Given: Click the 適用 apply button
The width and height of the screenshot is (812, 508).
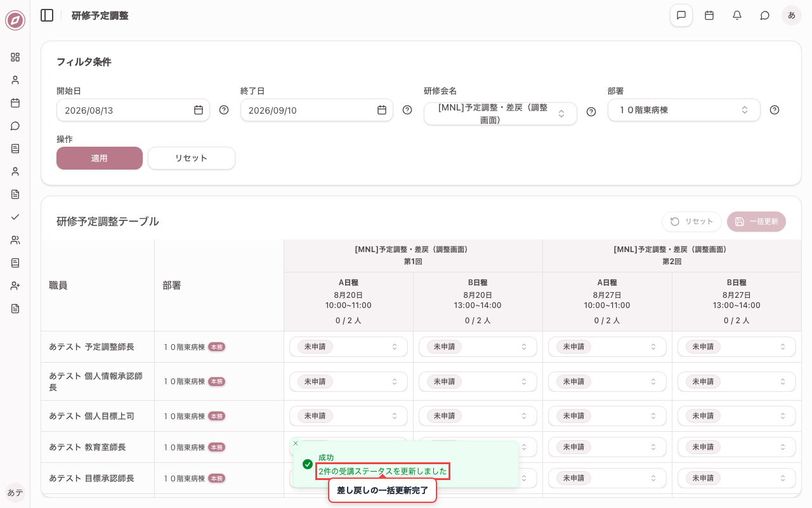Looking at the screenshot, I should pos(100,158).
